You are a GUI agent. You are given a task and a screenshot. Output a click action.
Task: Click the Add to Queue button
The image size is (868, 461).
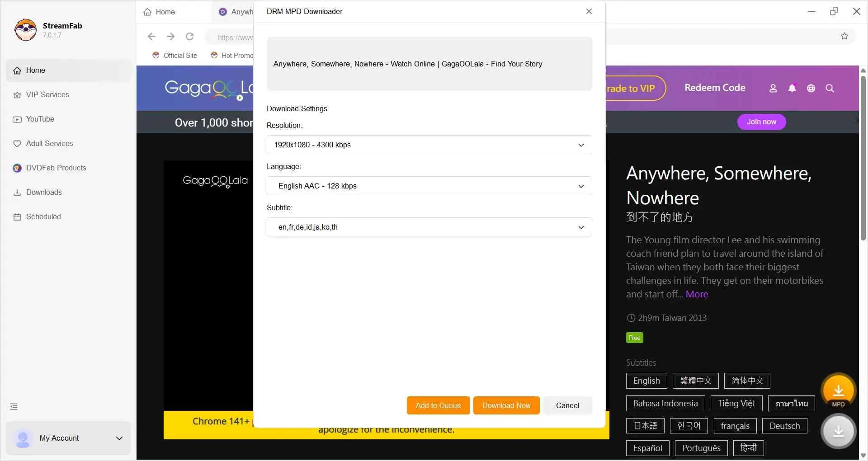click(438, 406)
